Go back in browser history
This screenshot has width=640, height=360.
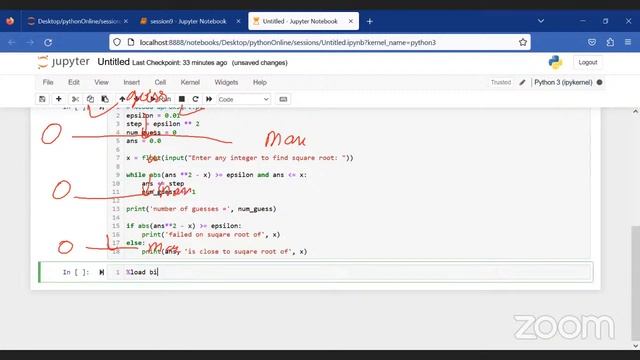click(x=11, y=42)
